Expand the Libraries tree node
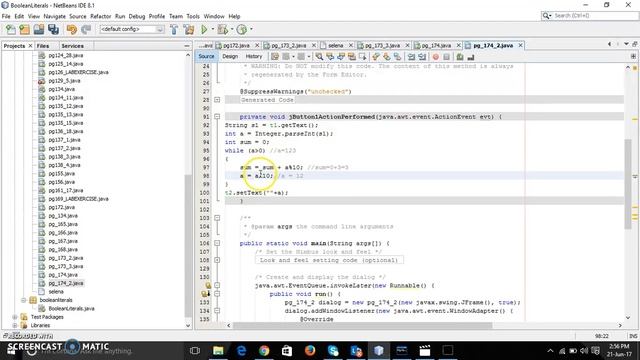This screenshot has width=640, height=360. pos(15,325)
